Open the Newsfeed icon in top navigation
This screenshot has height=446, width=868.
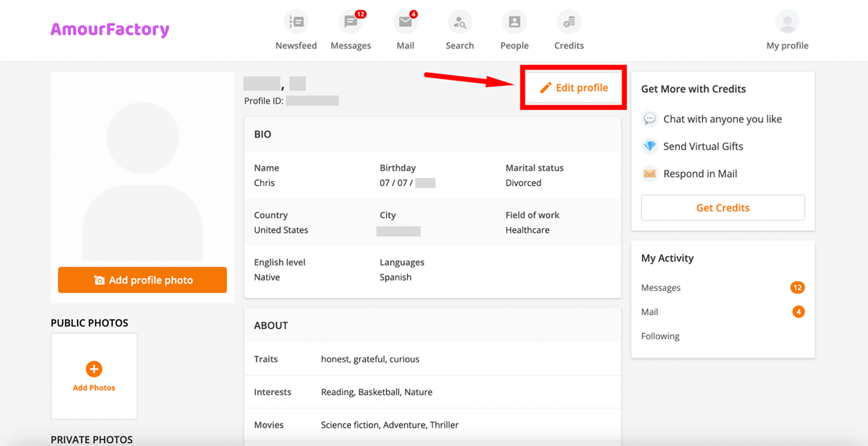pyautogui.click(x=296, y=23)
